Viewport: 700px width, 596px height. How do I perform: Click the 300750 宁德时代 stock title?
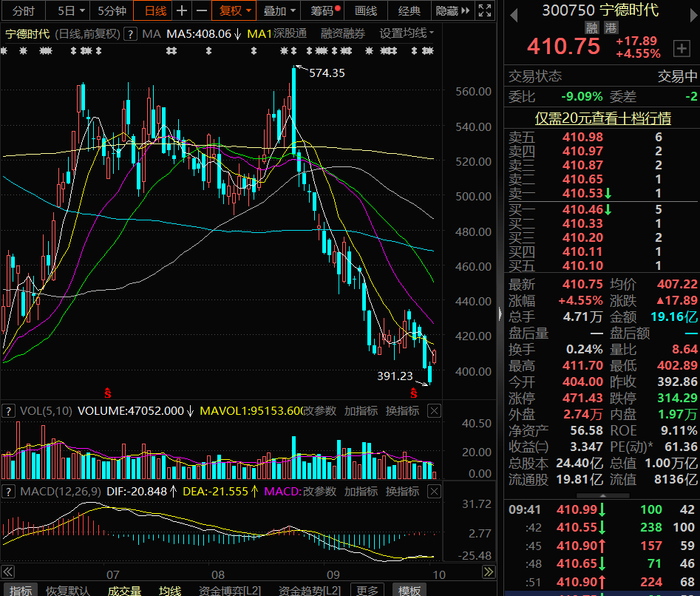click(x=600, y=10)
